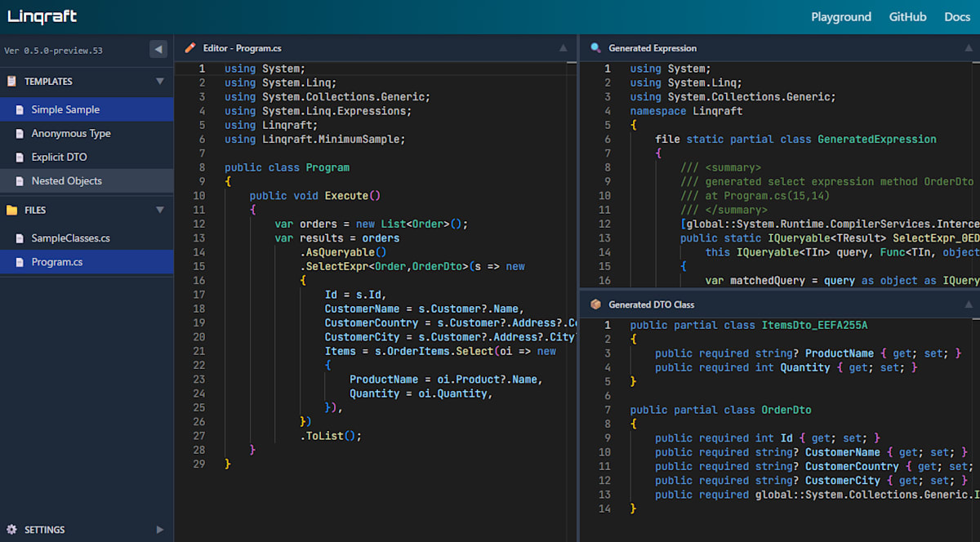The height and width of the screenshot is (542, 980).
Task: Collapse the sidebar with the arrow button
Action: pos(158,50)
